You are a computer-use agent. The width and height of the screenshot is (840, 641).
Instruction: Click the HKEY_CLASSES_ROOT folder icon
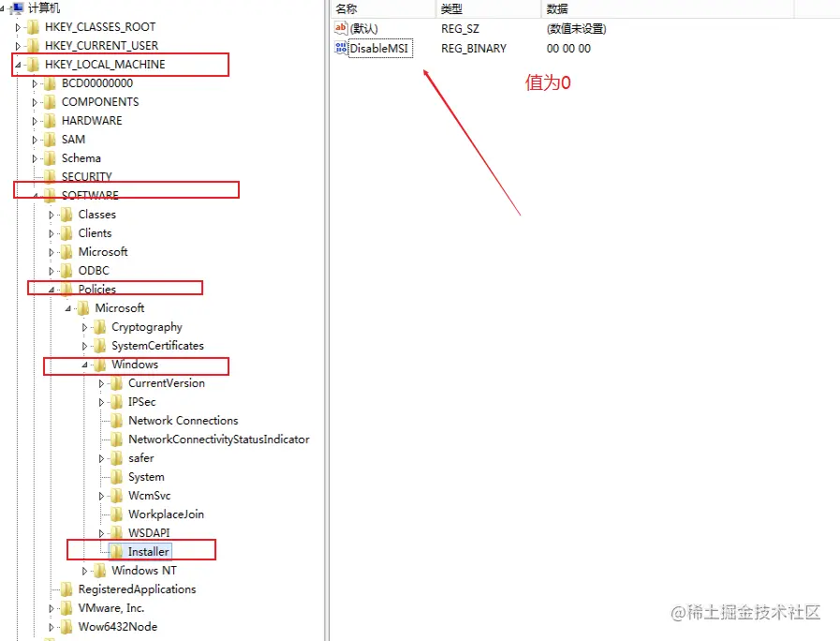[x=33, y=27]
